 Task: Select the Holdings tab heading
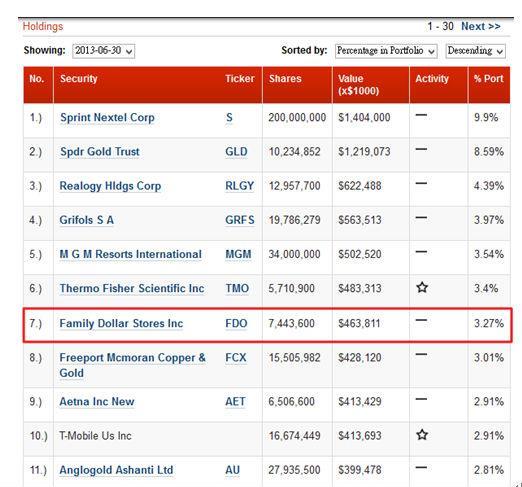[x=43, y=26]
